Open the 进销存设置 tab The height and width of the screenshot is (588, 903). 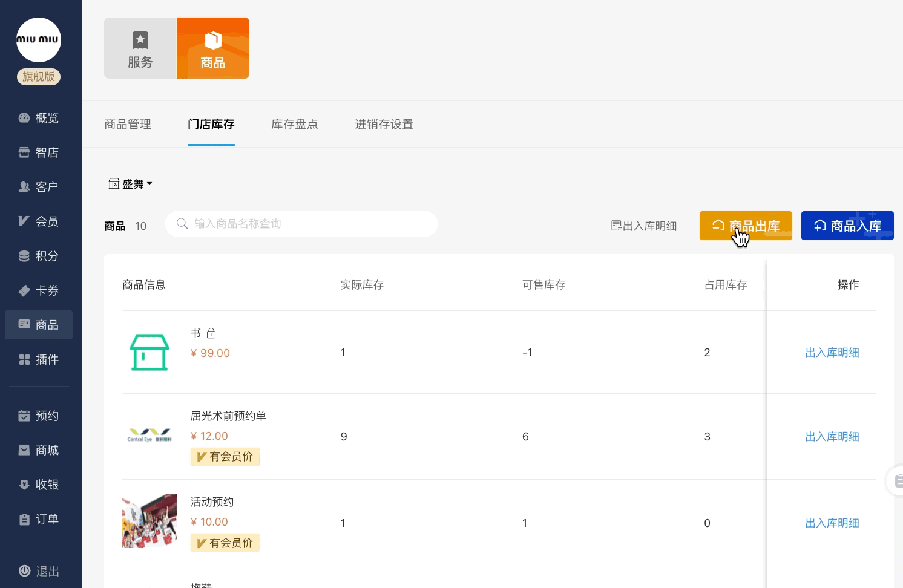[384, 124]
